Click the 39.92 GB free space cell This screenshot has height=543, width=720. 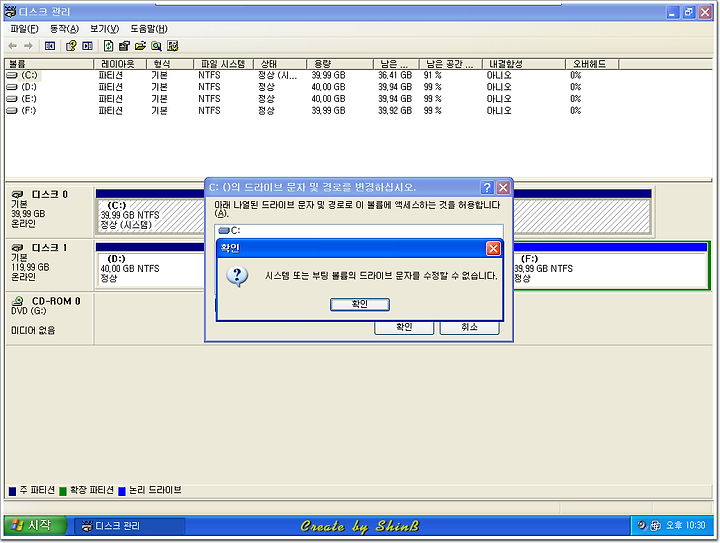[395, 111]
